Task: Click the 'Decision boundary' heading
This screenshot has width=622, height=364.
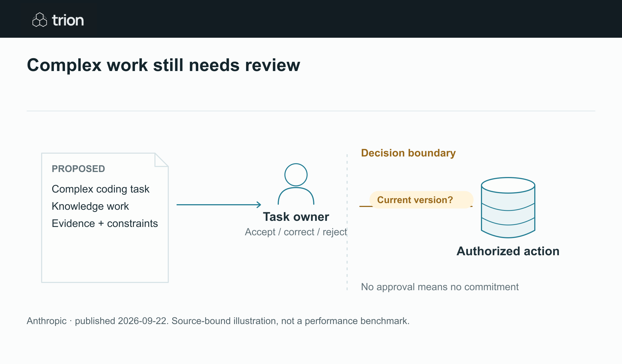Action: 408,153
